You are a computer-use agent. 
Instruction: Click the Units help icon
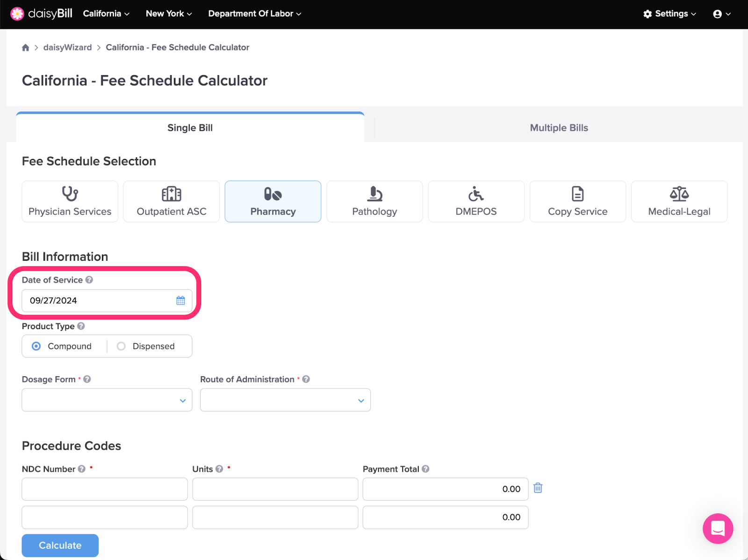tap(219, 469)
